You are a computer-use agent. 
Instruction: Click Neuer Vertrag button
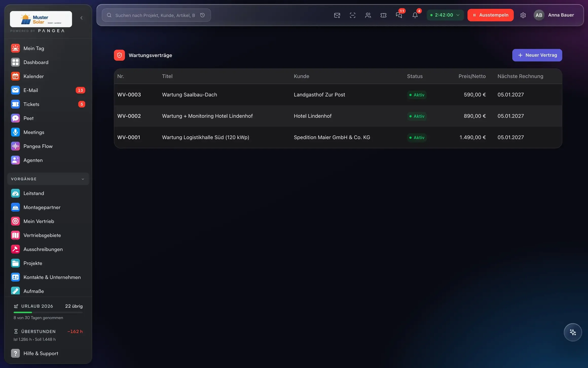coord(537,55)
